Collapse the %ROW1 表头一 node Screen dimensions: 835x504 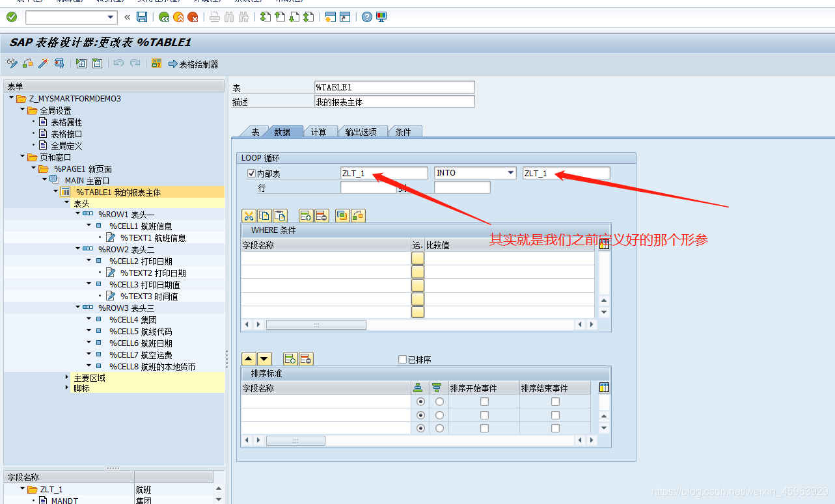point(77,213)
